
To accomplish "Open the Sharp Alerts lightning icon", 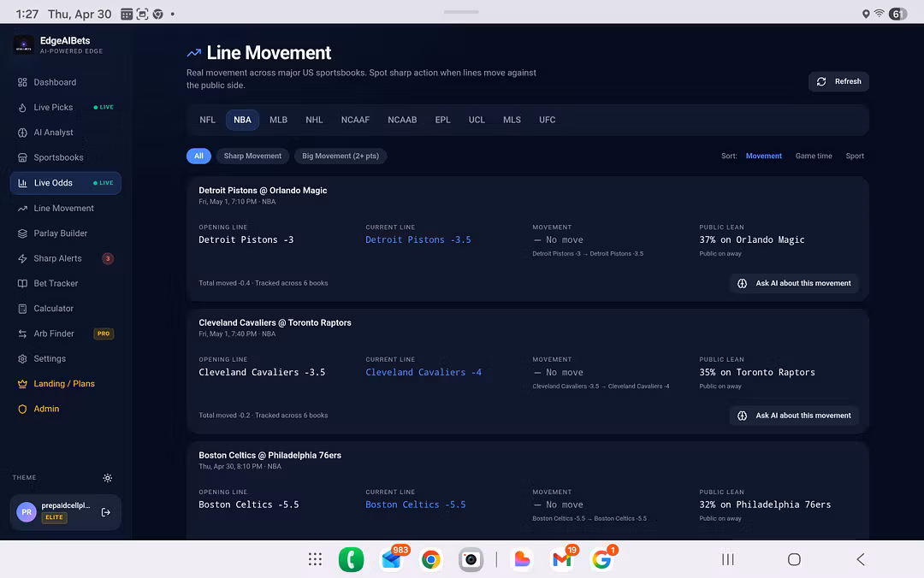I will (22, 258).
